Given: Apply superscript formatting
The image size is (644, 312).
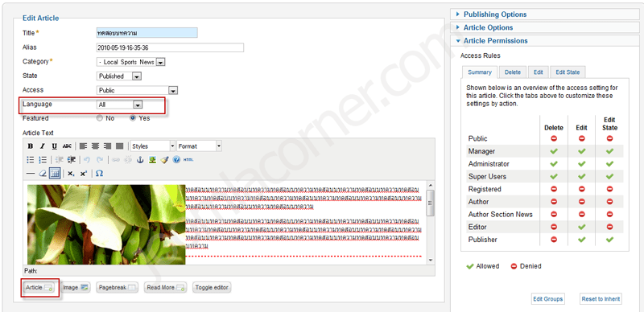Looking at the screenshot, I should pos(84,174).
